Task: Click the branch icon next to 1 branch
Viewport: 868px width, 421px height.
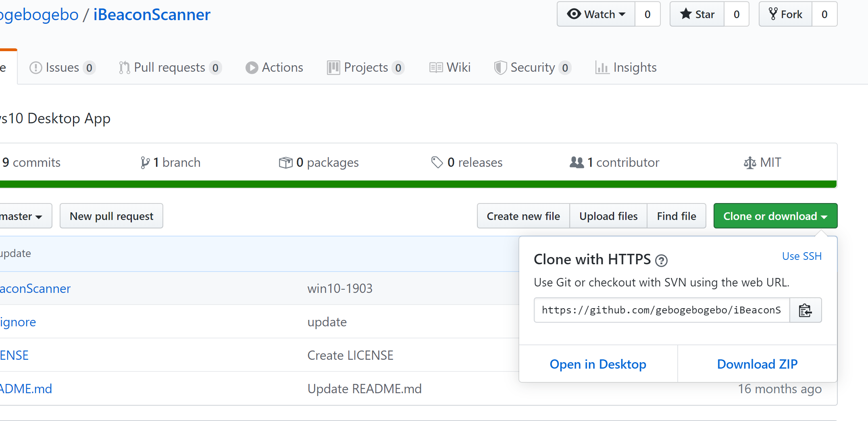Action: coord(145,163)
